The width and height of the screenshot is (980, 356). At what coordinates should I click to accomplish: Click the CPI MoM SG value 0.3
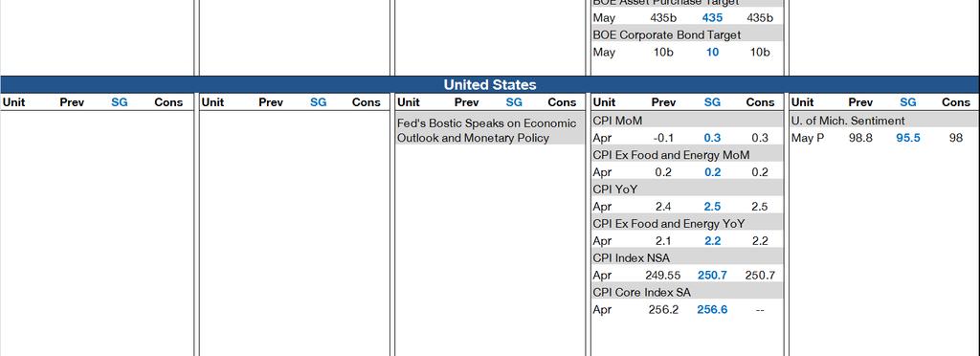[712, 138]
